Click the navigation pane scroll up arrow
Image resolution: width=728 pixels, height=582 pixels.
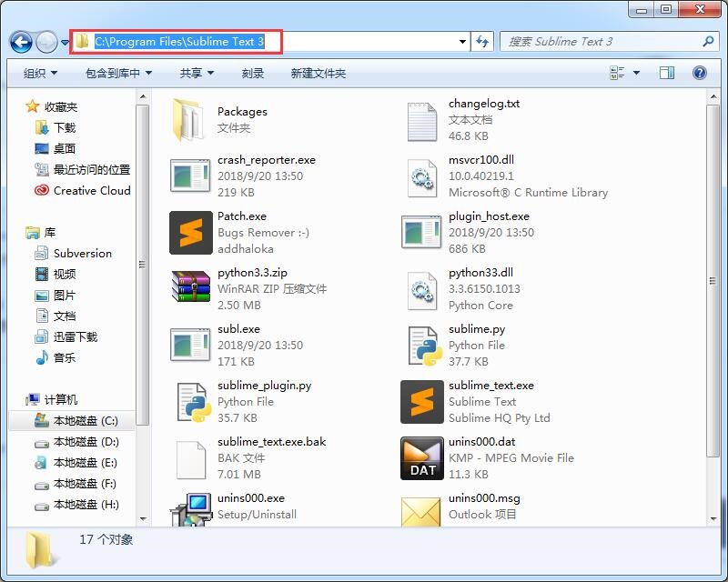coord(143,96)
